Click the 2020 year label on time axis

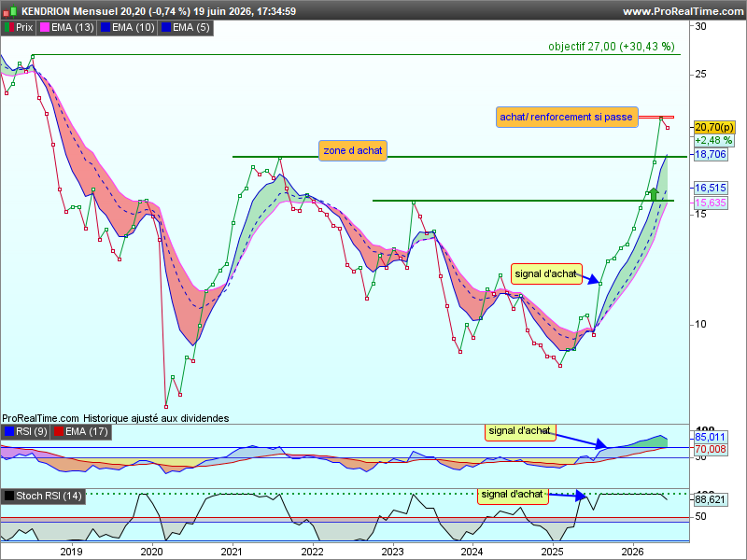(x=151, y=552)
